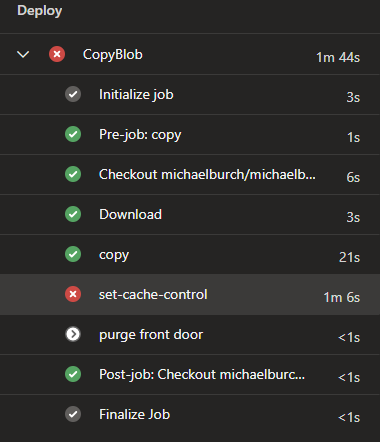Click the red failed icon beside CopyBlob
380x442 pixels.
pyautogui.click(x=57, y=54)
